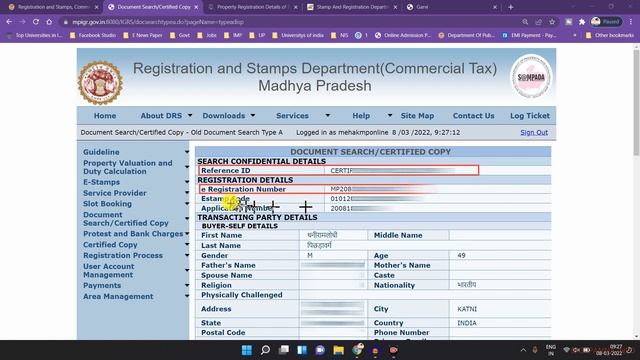Open the Payments sidebar item

(102, 286)
